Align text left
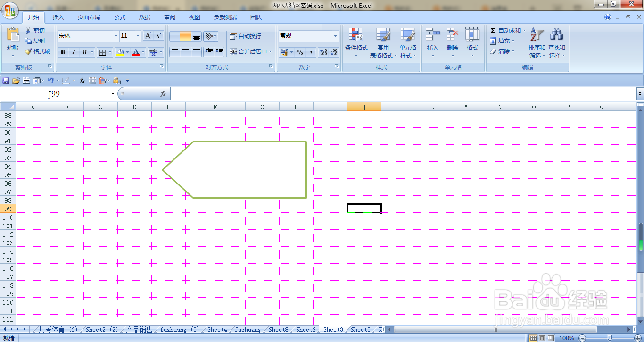The width and height of the screenshot is (644, 342). click(x=174, y=52)
